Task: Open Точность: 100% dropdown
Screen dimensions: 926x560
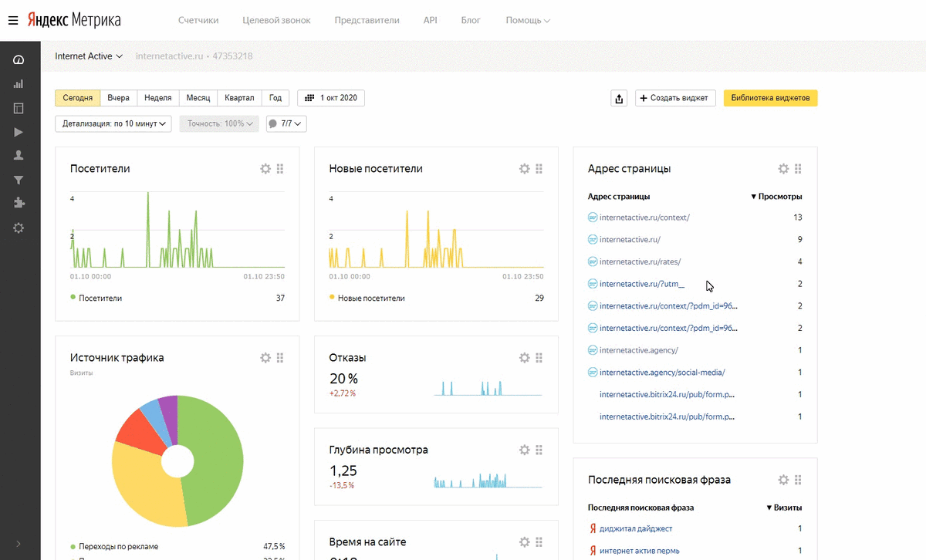Action: [219, 123]
